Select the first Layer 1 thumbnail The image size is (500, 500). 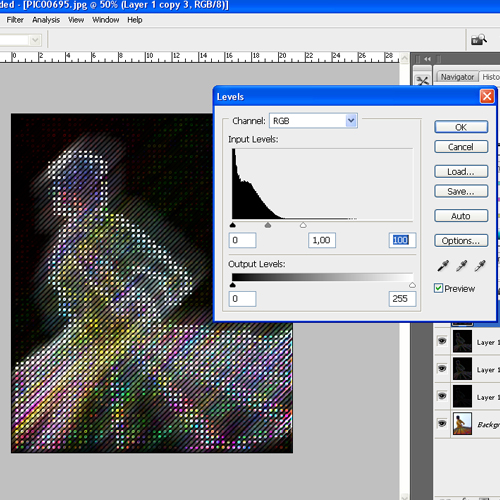pyautogui.click(x=462, y=341)
